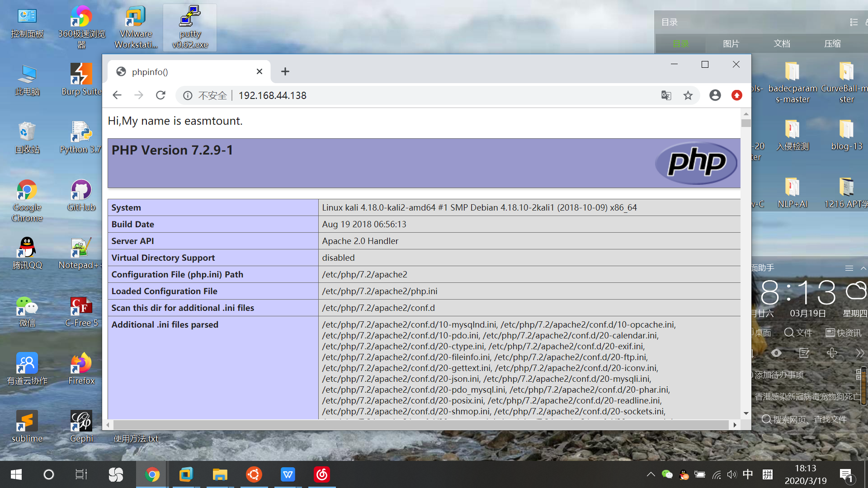This screenshot has height=488, width=868.
Task: Bookmark this page with the star icon
Action: (x=688, y=95)
